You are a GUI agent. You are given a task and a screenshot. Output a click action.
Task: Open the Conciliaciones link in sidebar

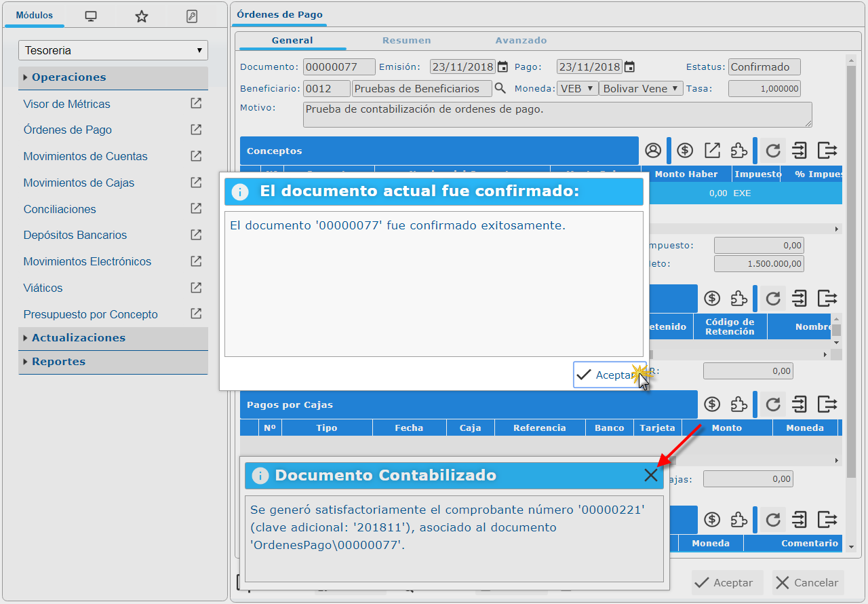(60, 209)
